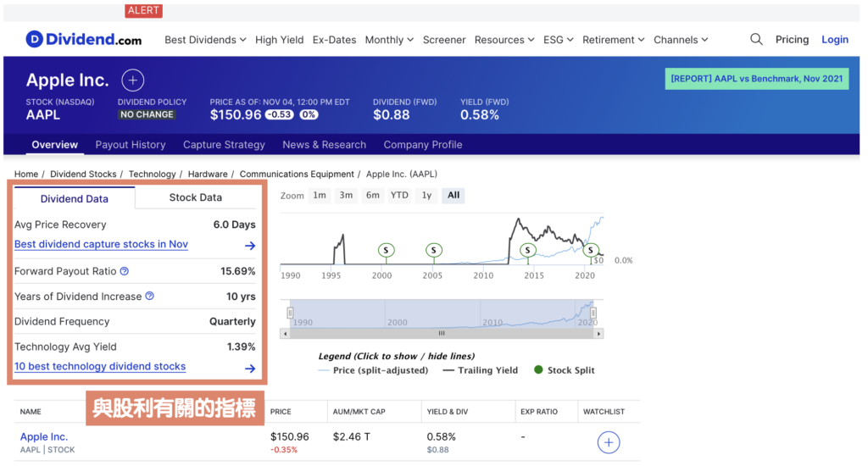
Task: Go to Communications Equipment breadcrumb
Action: pos(297,174)
